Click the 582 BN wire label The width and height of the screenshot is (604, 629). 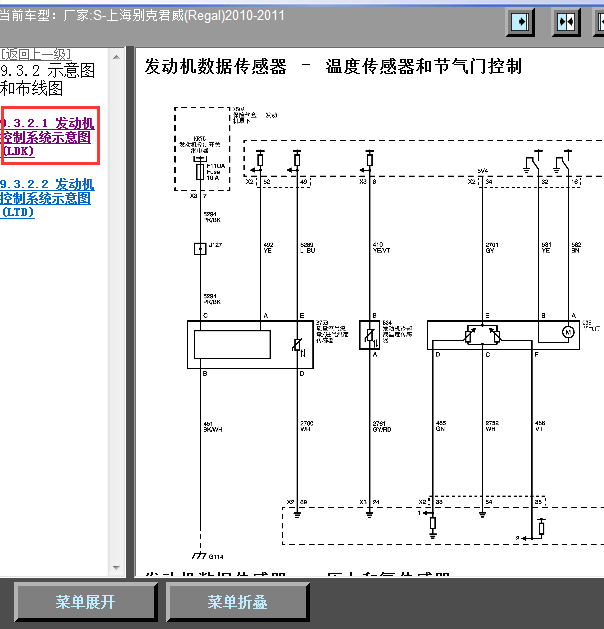coord(576,248)
